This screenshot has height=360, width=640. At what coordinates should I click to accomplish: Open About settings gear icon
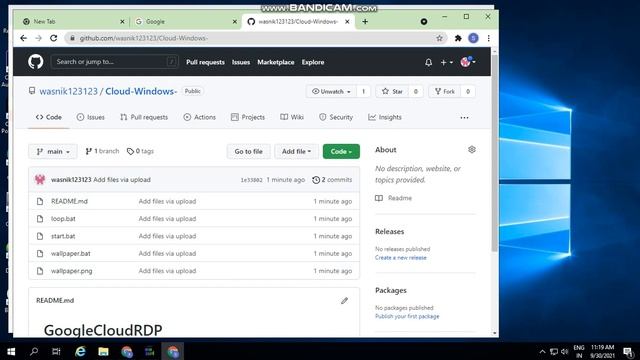click(x=472, y=150)
